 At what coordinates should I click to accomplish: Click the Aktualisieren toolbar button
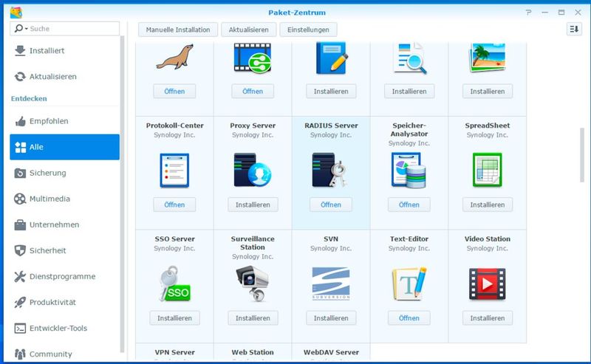click(x=249, y=30)
